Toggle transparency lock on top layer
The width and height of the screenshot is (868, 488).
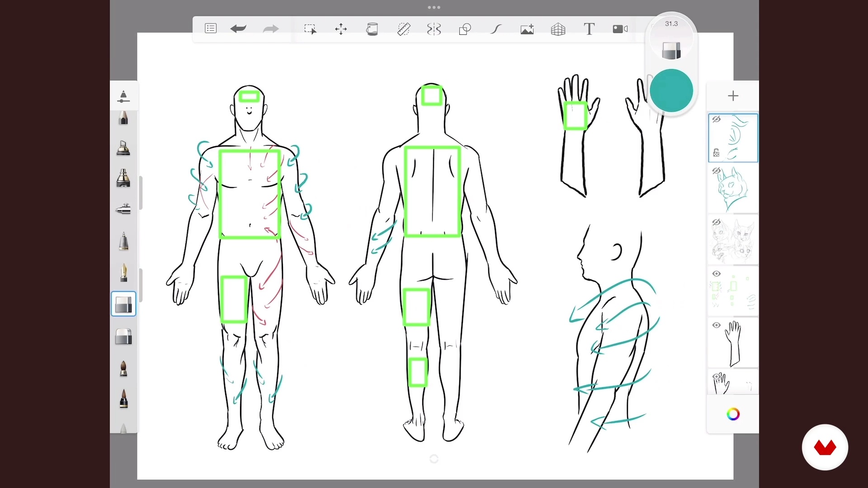pos(716,153)
